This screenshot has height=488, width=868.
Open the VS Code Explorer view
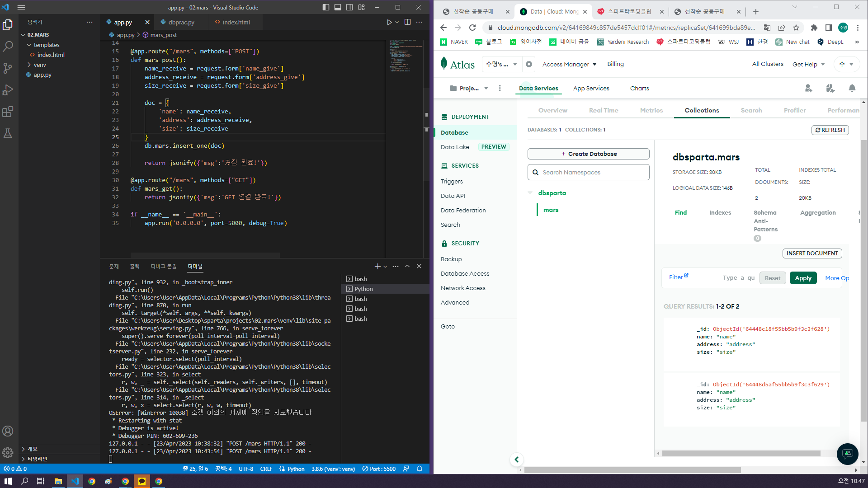(8, 25)
